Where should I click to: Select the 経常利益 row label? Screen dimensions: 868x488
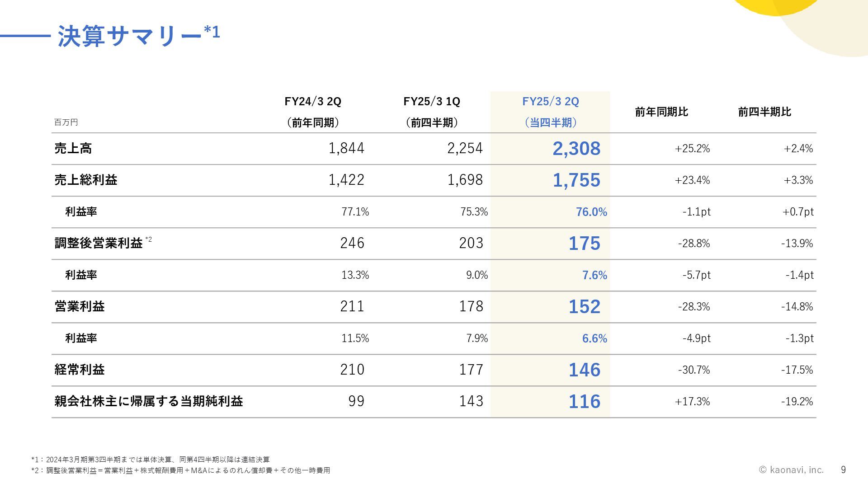(x=80, y=370)
